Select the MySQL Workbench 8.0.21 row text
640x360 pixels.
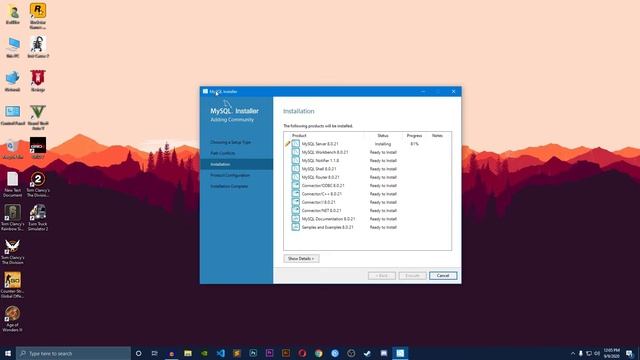click(325, 152)
